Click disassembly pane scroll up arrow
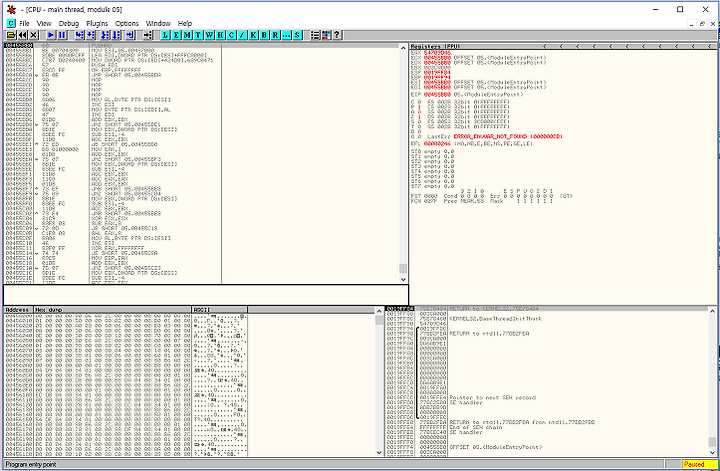This screenshot has width=720, height=471. click(x=403, y=48)
